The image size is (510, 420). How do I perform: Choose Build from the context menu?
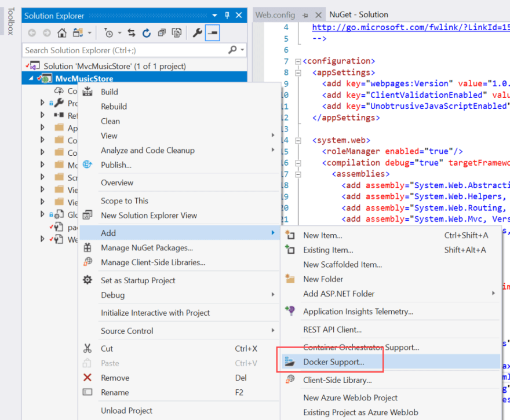(180, 92)
